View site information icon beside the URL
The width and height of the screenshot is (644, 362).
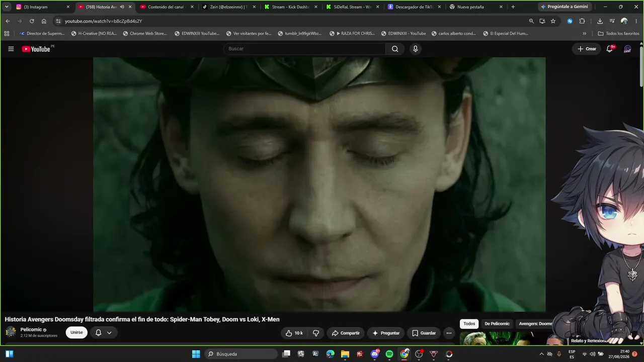[x=58, y=21]
